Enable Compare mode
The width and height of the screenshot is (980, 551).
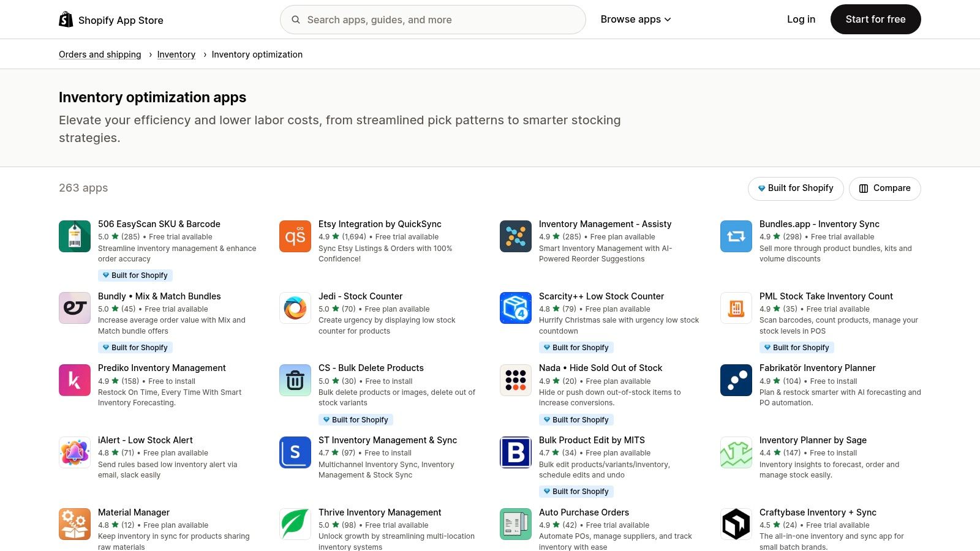tap(884, 188)
